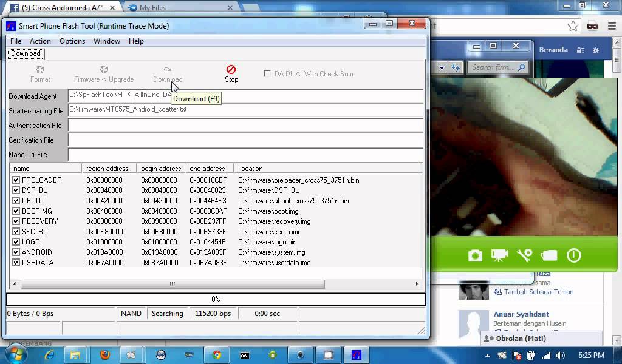Open the dropdown arrow left of refresh icon
Image resolution: width=622 pixels, height=364 pixels.
pyautogui.click(x=442, y=67)
